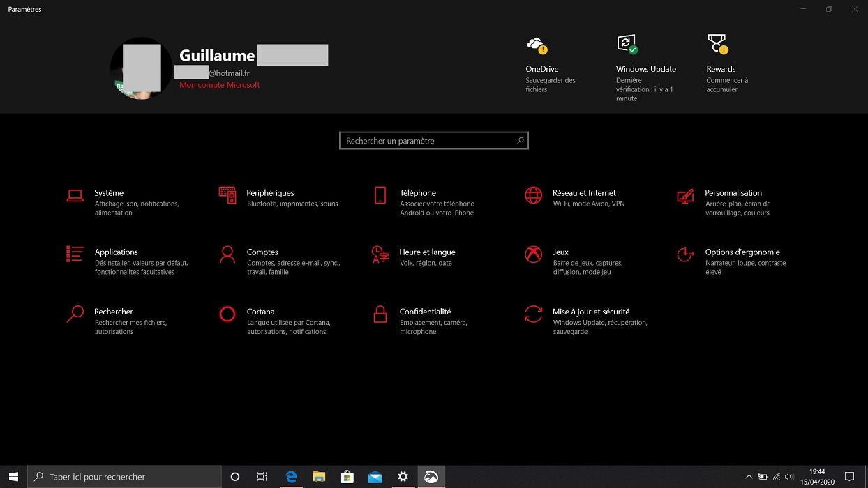Screen dimensions: 868x488
Task: Click the Windows Update label text
Action: [x=646, y=69]
